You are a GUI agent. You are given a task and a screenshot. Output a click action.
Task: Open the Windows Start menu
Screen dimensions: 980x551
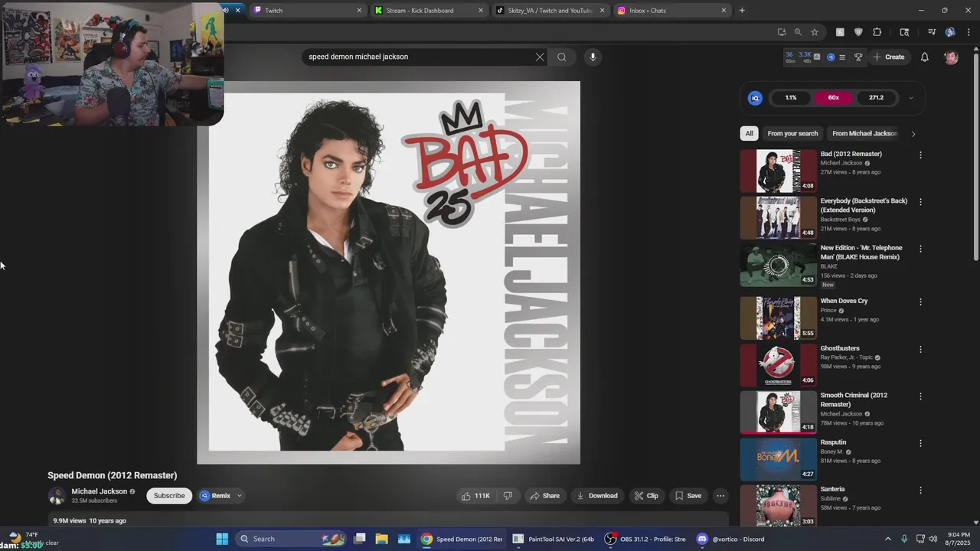222,539
